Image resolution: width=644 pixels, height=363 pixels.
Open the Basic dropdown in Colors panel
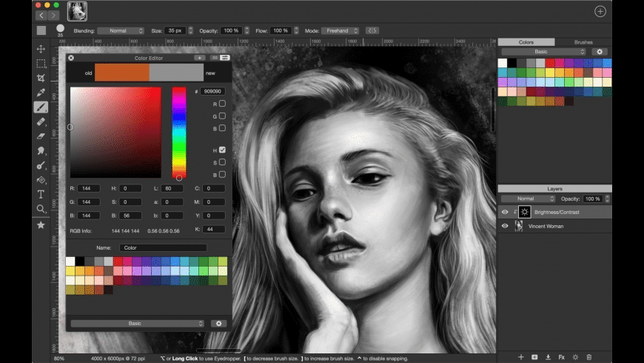pos(543,52)
